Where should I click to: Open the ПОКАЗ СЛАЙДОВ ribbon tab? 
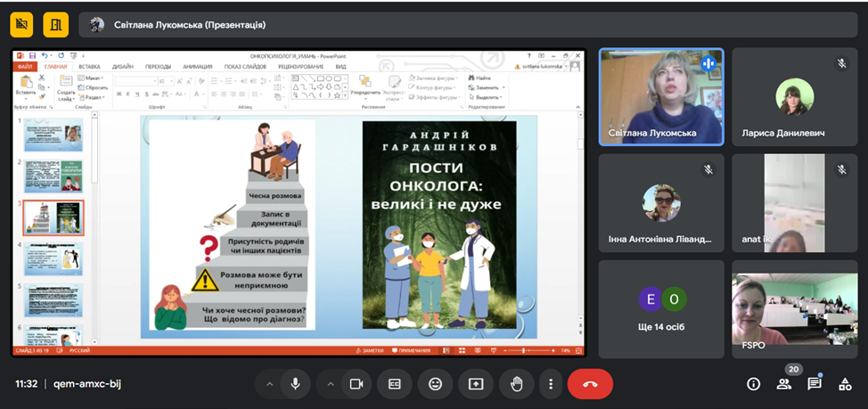coord(245,67)
